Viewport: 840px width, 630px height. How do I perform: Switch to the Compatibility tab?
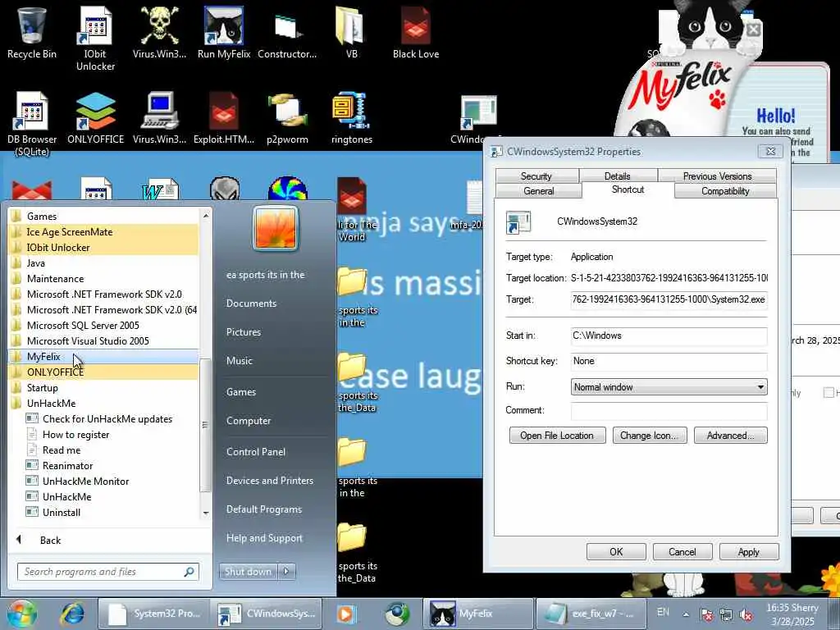725,191
